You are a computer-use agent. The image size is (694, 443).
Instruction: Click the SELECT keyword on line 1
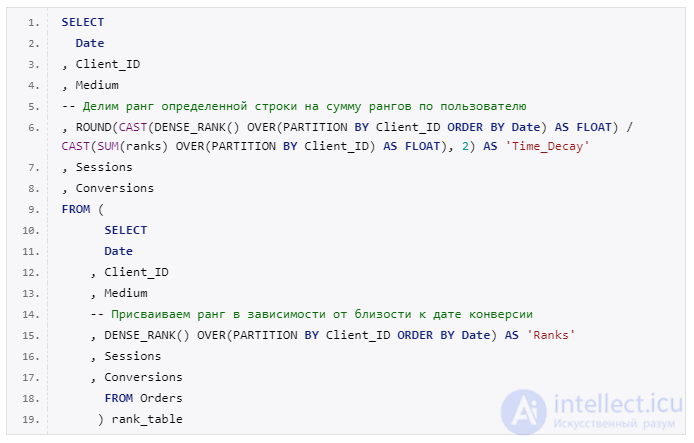pyautogui.click(x=83, y=23)
